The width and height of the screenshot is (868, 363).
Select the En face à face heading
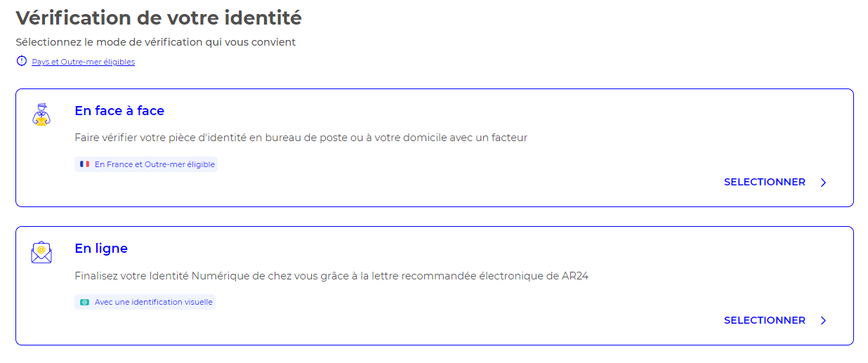(x=119, y=111)
